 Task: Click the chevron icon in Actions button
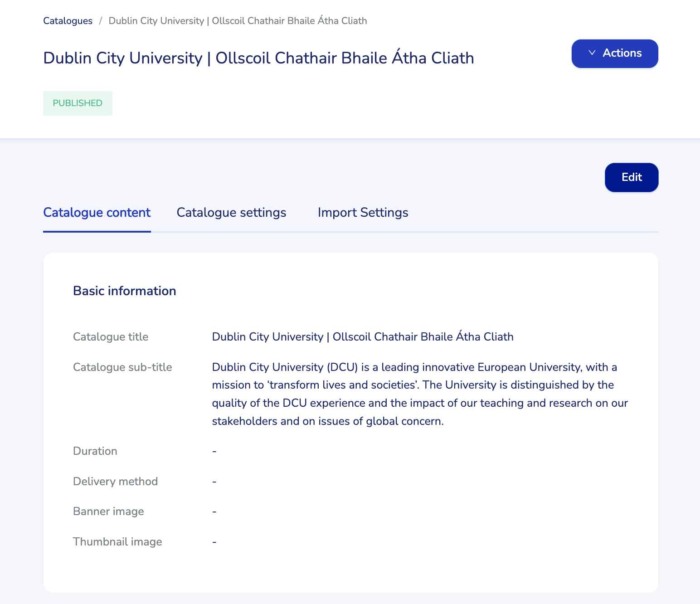pos(592,53)
